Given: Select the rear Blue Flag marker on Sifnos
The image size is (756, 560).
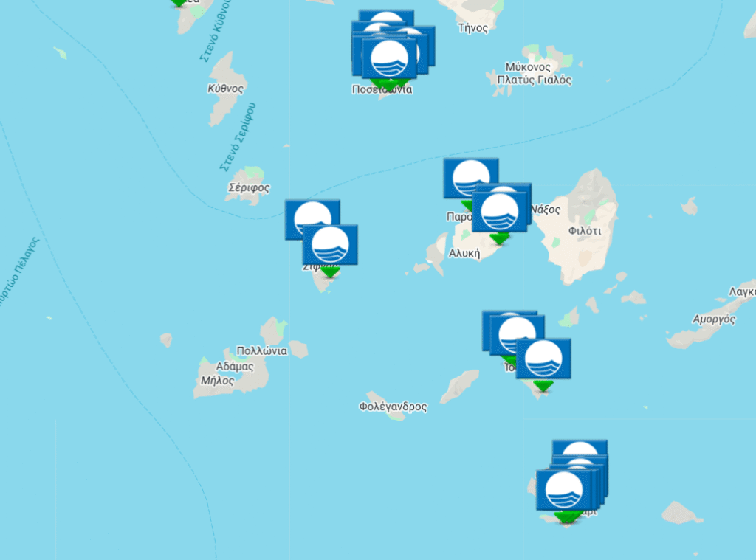Looking at the screenshot, I should (312, 220).
